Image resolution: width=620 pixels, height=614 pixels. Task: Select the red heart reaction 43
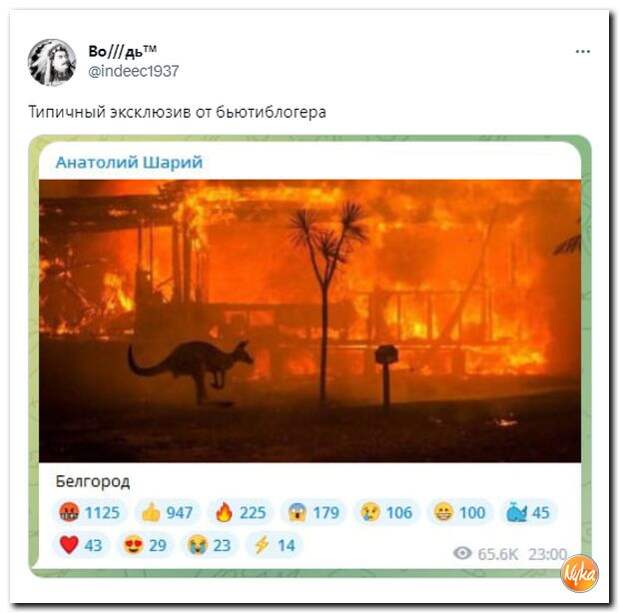pyautogui.click(x=81, y=545)
